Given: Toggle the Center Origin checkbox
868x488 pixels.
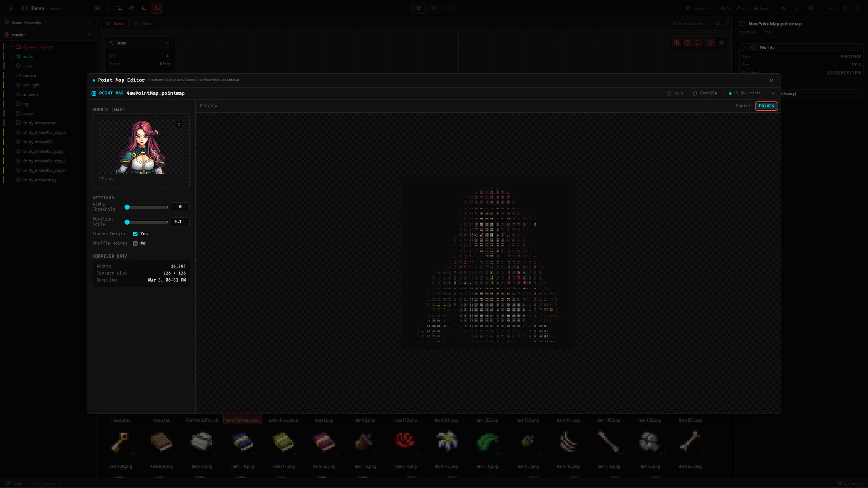Looking at the screenshot, I should click(135, 234).
